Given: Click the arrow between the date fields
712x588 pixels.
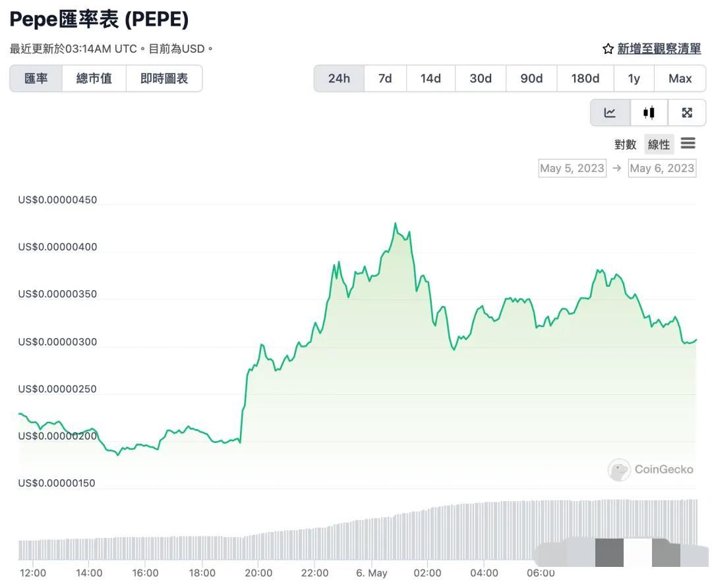Looking at the screenshot, I should coord(617,168).
